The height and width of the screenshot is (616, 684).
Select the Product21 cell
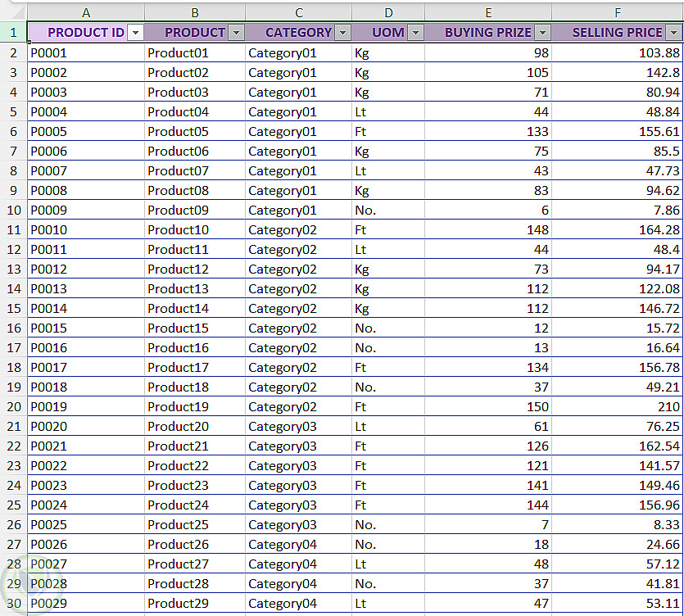pyautogui.click(x=195, y=446)
